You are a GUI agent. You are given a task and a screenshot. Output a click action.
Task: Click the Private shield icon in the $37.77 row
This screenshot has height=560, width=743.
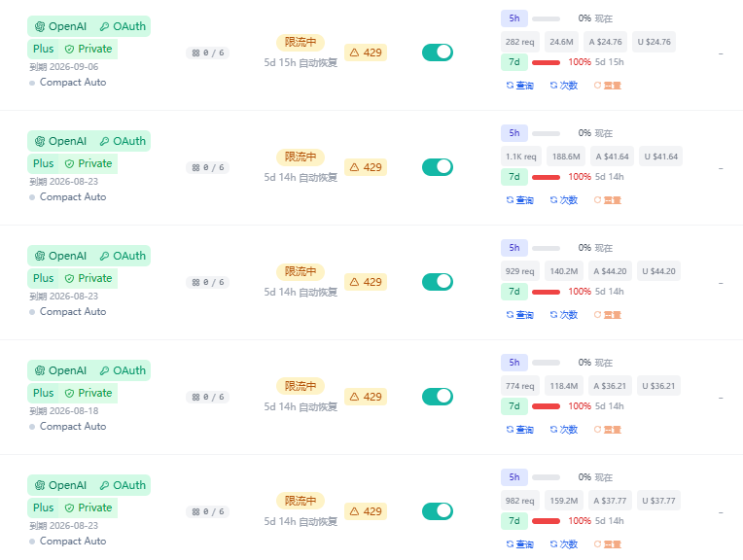tap(69, 507)
